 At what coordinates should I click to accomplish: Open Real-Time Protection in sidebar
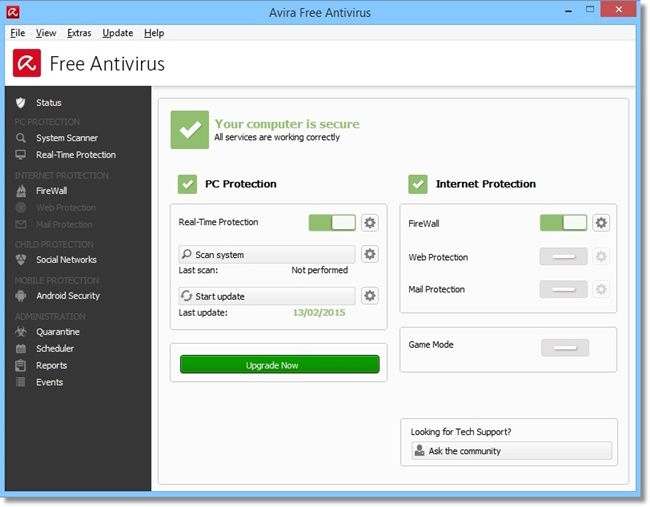tap(76, 155)
